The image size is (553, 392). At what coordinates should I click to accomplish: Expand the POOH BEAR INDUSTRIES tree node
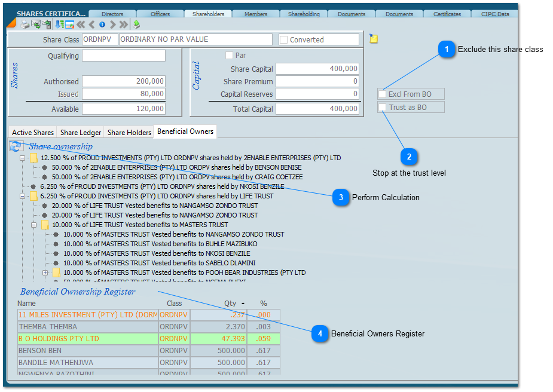(45, 273)
